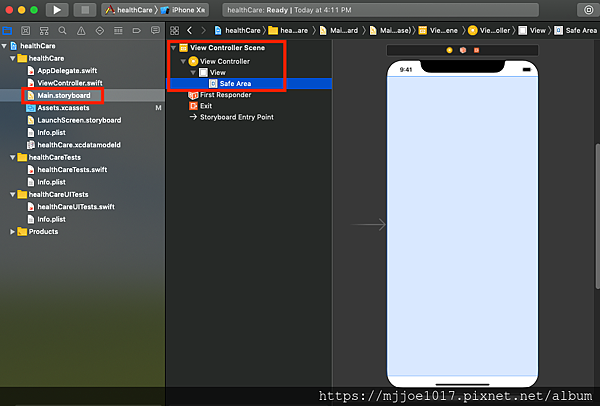Image resolution: width=600 pixels, height=406 pixels.
Task: Click the activity status bar field
Action: (380, 10)
